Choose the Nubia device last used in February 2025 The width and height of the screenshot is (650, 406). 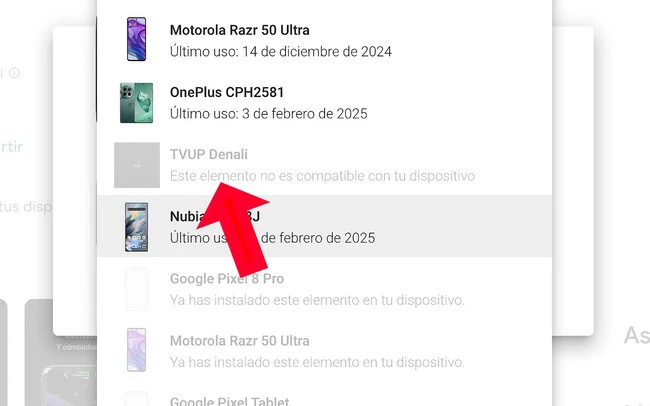click(x=324, y=226)
